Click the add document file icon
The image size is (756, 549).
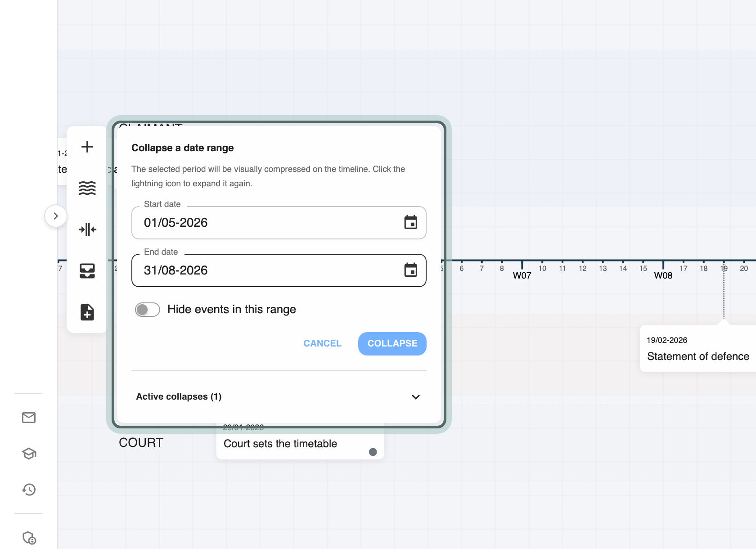tap(87, 312)
